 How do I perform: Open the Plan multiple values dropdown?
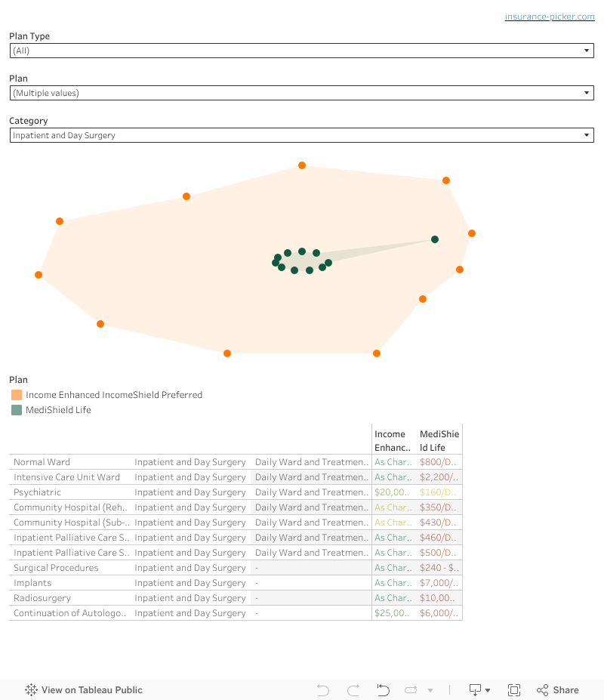pos(302,93)
